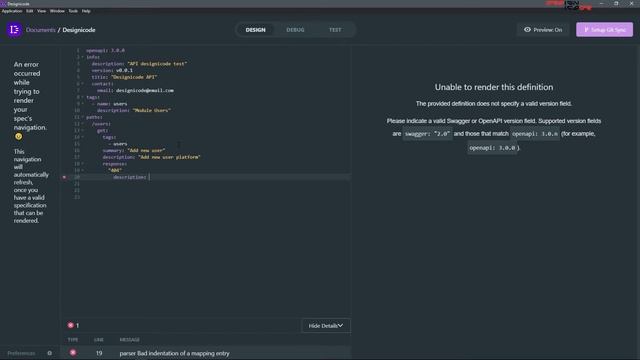The width and height of the screenshot is (640, 360).
Task: Collapse the paths: block fold arrow
Action: pos(82,117)
